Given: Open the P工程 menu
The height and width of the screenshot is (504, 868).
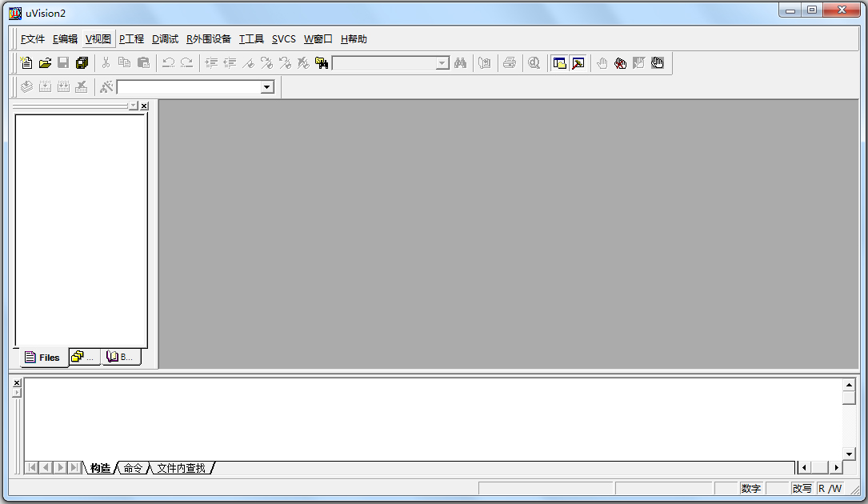Looking at the screenshot, I should (x=131, y=38).
